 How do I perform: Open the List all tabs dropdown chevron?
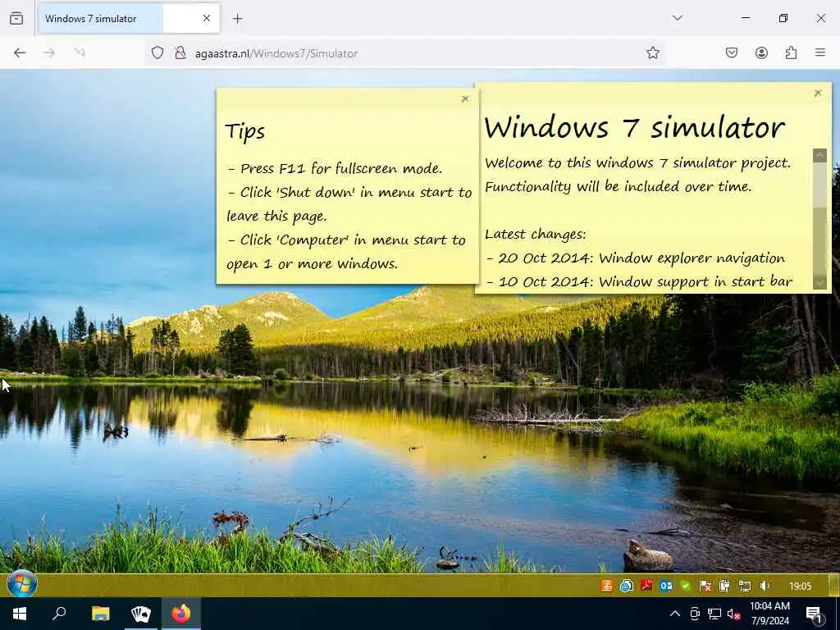pos(677,18)
